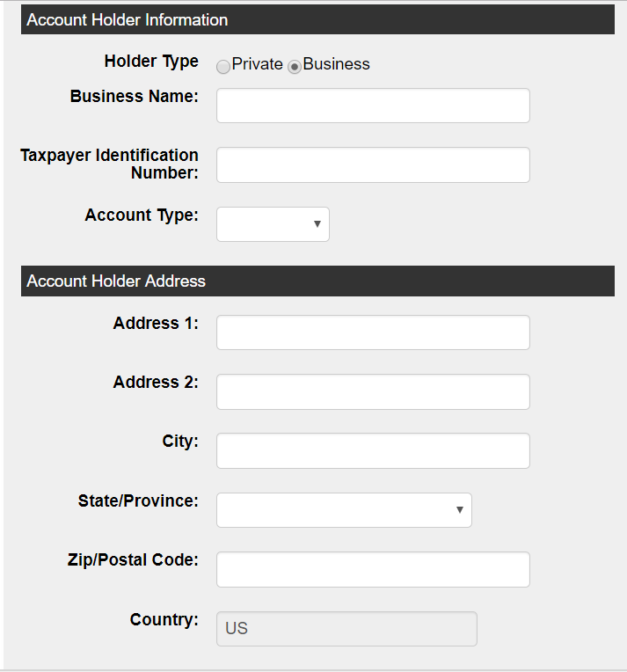Viewport: 627px width, 672px height.
Task: Click the Account Holder Address section header
Action: click(x=317, y=281)
